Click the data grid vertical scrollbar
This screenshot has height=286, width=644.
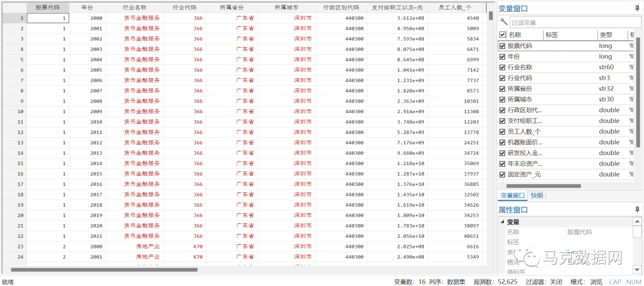[490, 15]
